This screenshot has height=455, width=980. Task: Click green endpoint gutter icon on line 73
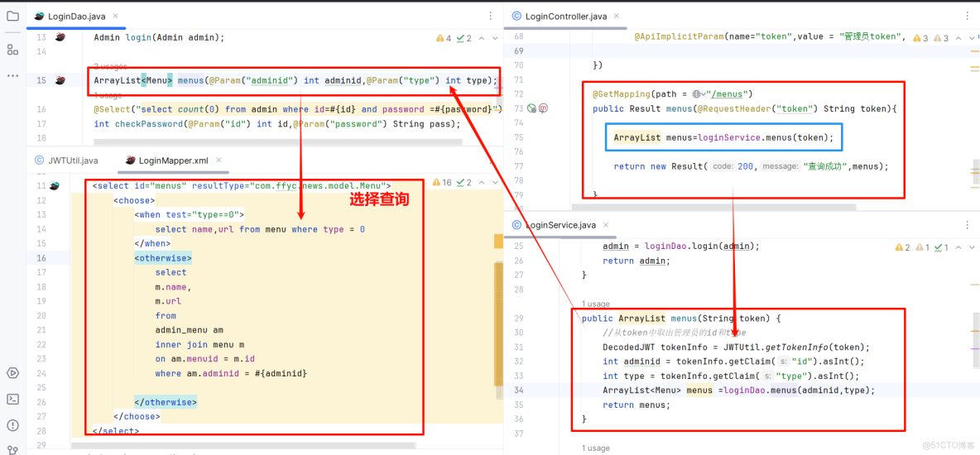(x=531, y=108)
